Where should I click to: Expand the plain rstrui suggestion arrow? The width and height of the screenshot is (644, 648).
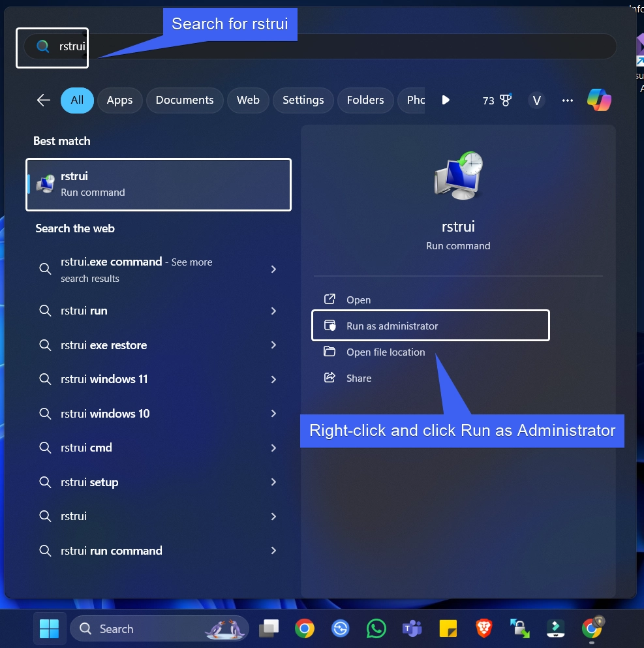pos(273,517)
